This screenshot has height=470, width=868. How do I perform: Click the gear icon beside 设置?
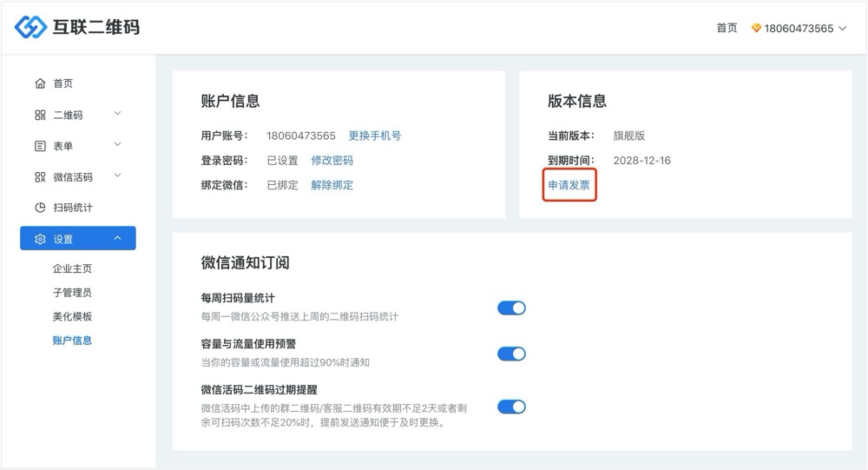point(40,240)
